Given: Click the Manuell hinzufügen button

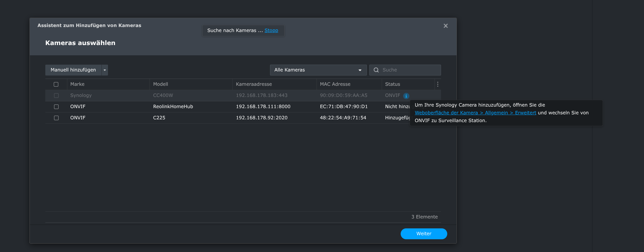Looking at the screenshot, I should (x=73, y=70).
